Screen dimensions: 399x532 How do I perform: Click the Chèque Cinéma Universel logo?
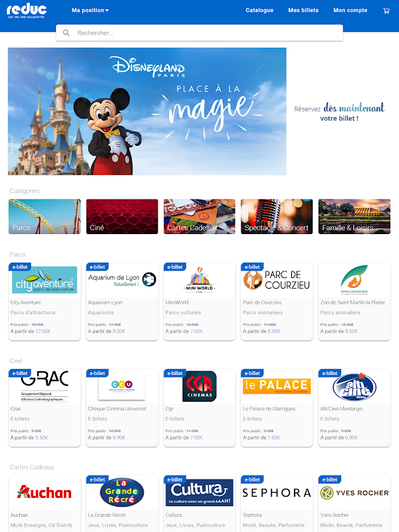coord(122,386)
